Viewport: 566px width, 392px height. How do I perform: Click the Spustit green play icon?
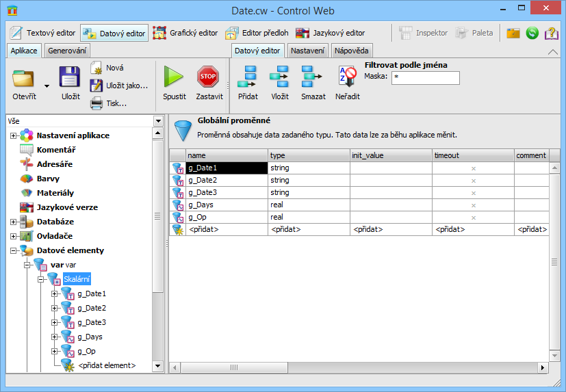[174, 77]
